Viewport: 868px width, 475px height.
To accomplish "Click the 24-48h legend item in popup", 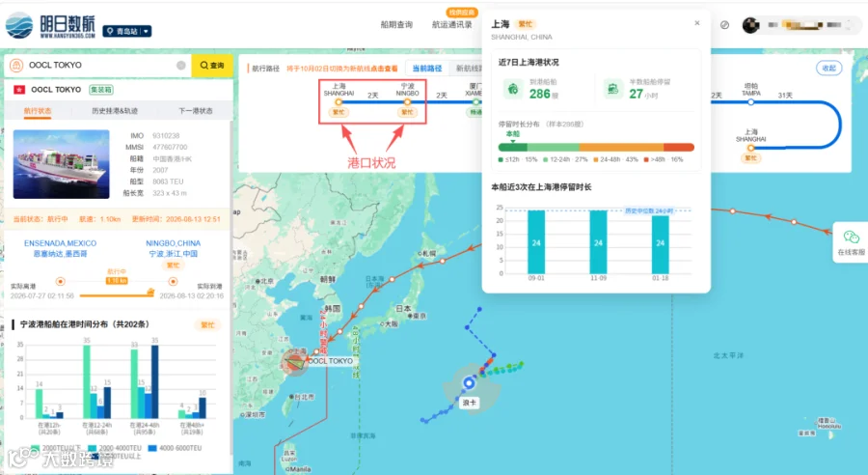I will click(x=615, y=159).
